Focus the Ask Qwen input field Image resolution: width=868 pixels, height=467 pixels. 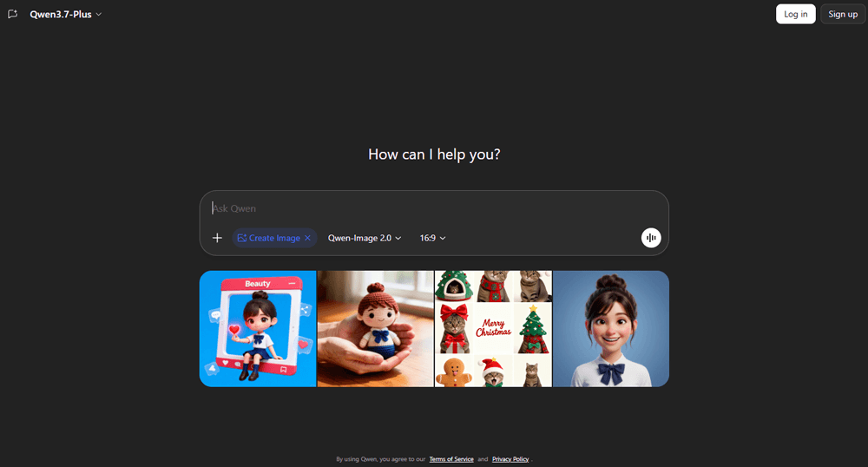[x=433, y=208]
